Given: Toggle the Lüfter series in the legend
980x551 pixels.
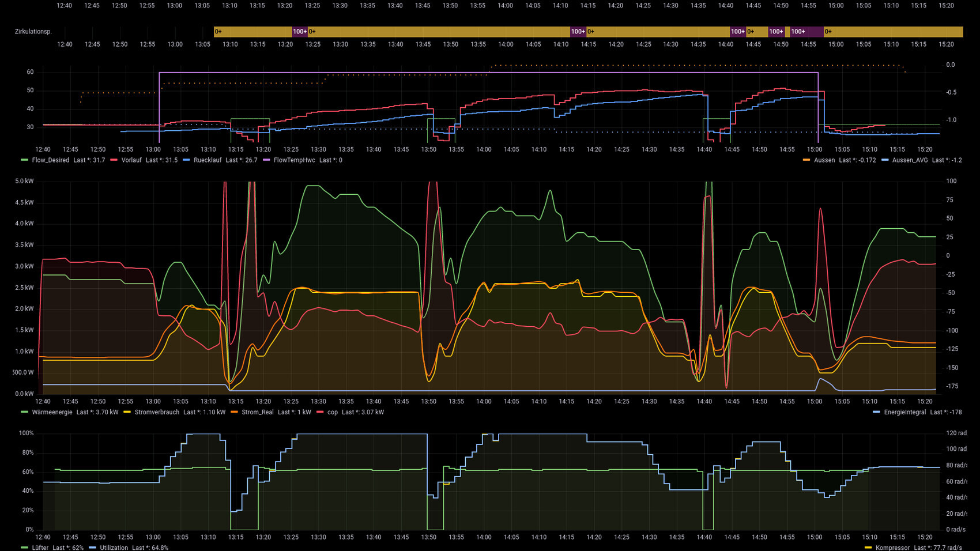Looking at the screenshot, I should [40, 548].
